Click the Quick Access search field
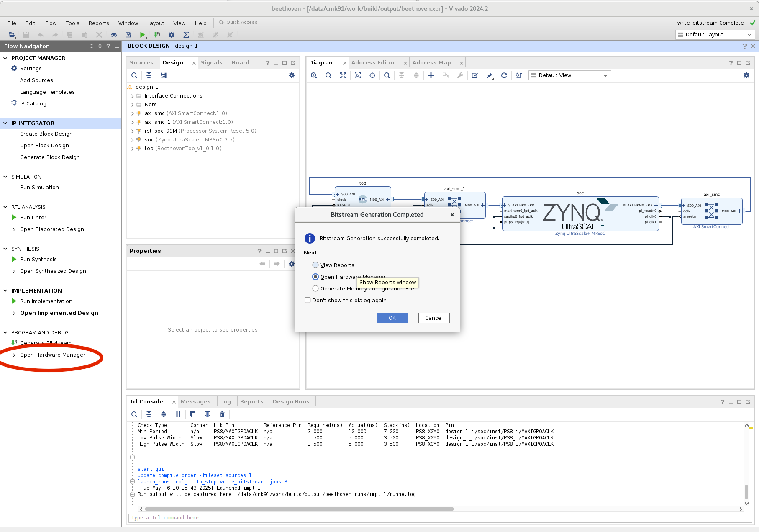Image resolution: width=759 pixels, height=532 pixels. [248, 23]
